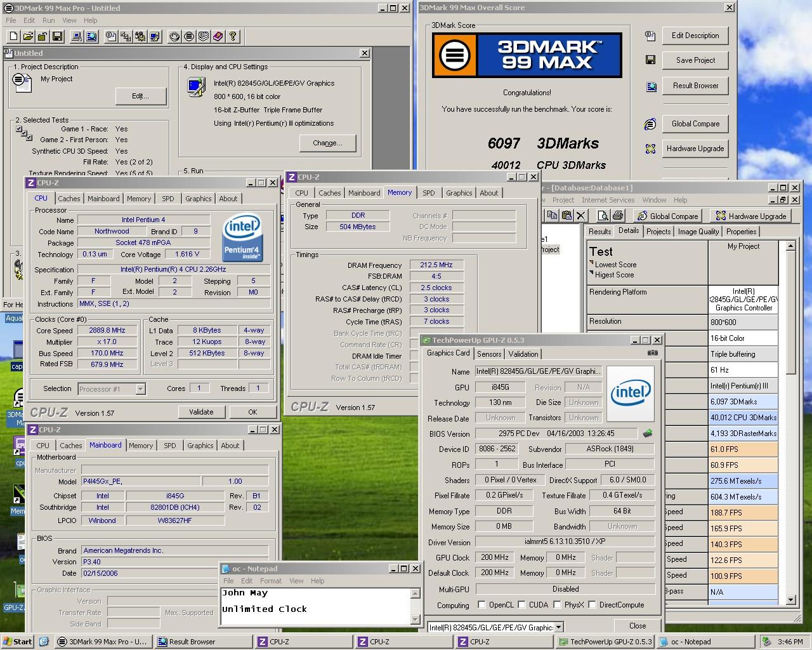Click the GPU-Z screenshot camera icon

click(x=652, y=353)
